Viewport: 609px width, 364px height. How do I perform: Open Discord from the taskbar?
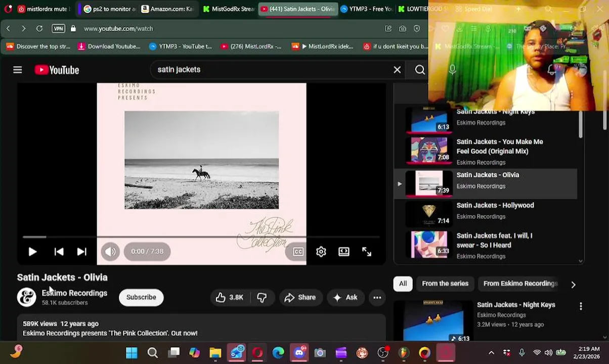(x=299, y=353)
